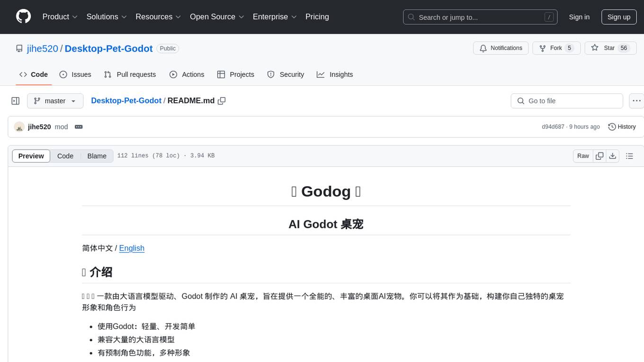Download the raw file
Image resolution: width=644 pixels, height=362 pixels.
click(612, 156)
